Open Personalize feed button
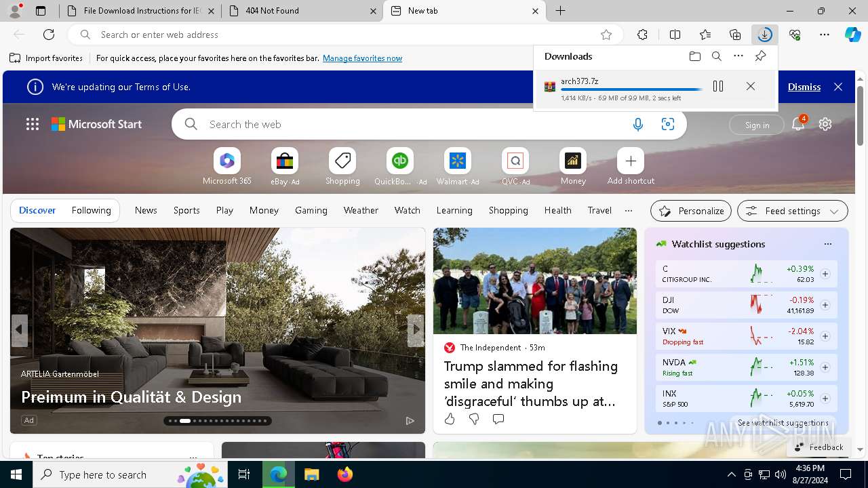Viewport: 868px width, 488px height. tap(691, 211)
